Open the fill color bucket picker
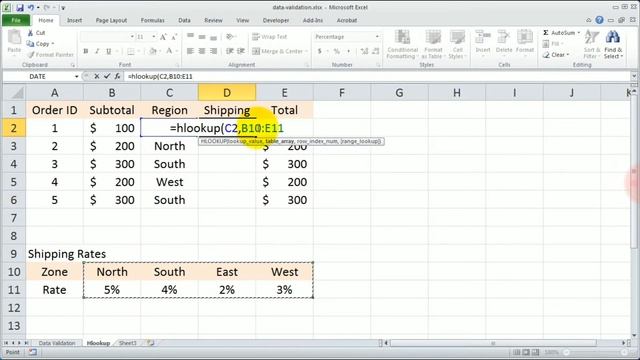The width and height of the screenshot is (640, 360). [153, 51]
